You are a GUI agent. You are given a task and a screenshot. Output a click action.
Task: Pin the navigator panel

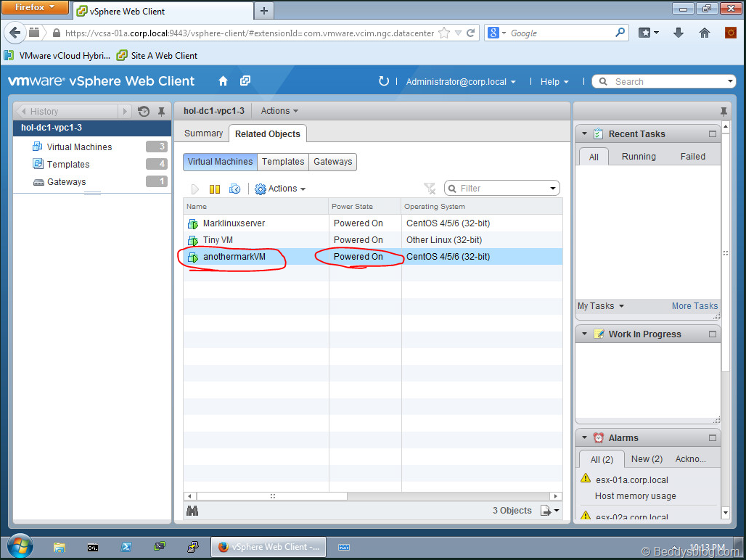click(161, 111)
